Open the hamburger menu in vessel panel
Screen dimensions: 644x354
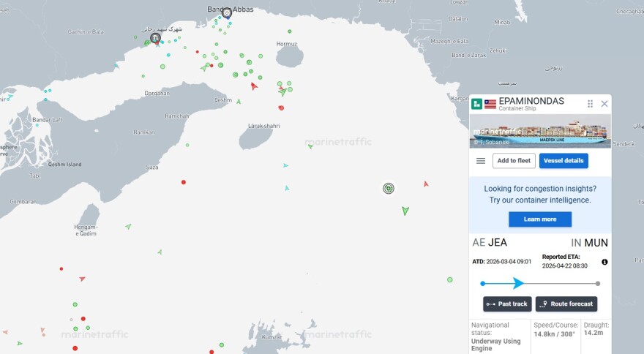point(481,161)
